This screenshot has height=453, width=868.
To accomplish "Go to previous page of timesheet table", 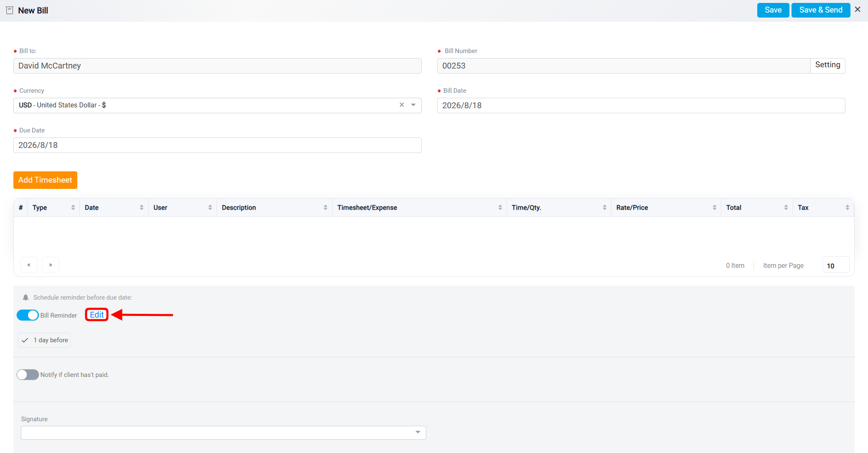I will [29, 265].
